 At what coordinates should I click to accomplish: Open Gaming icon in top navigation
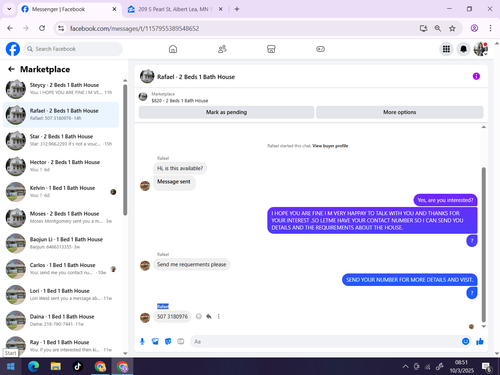tap(320, 49)
